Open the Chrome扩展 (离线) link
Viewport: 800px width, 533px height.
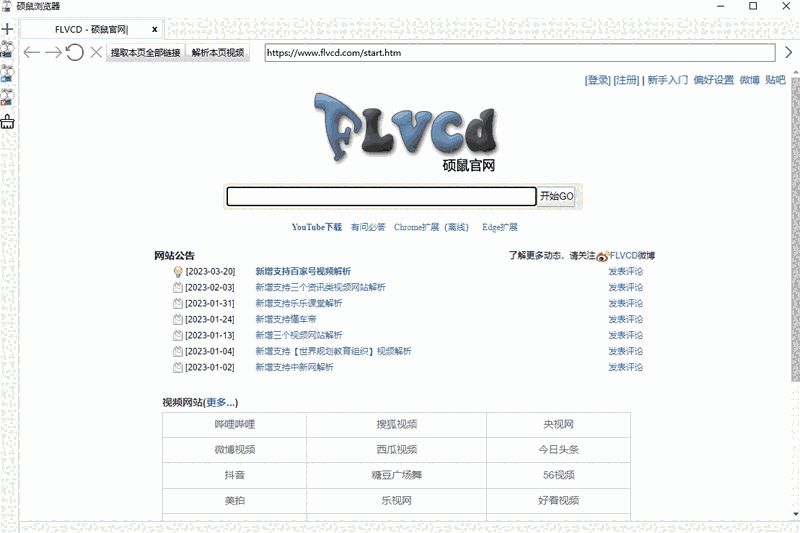tap(431, 227)
